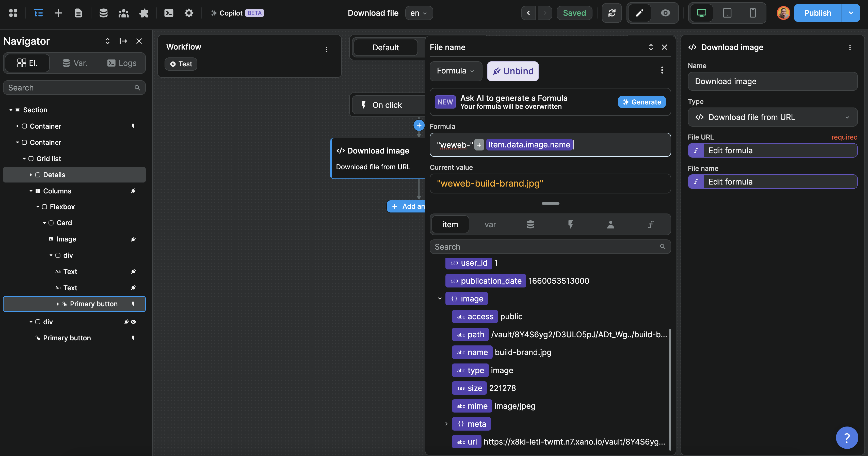Toggle visibility eye on hidden div
This screenshot has height=456, width=868.
[x=133, y=322]
